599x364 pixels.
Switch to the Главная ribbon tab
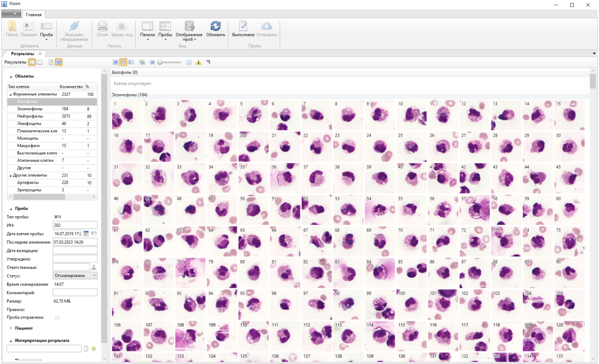click(x=34, y=14)
